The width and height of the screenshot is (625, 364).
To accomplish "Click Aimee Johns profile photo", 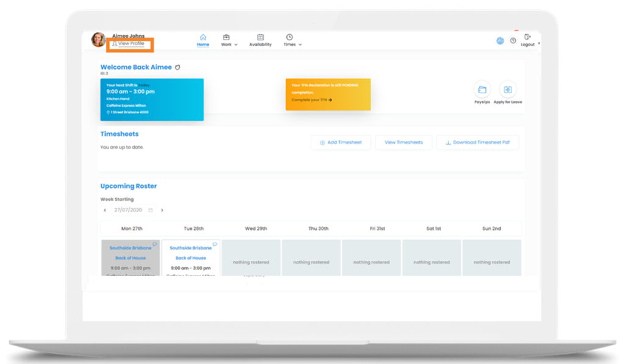I will 98,40.
